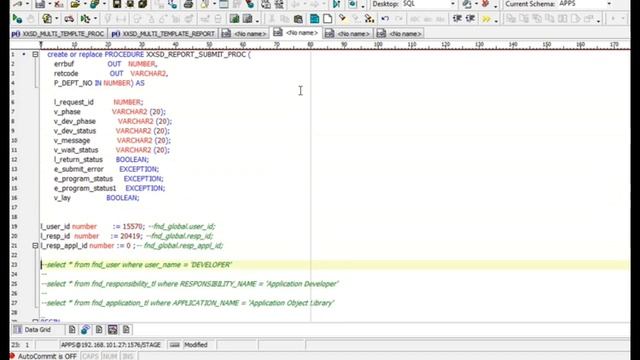Click the blank New document icon
The width and height of the screenshot is (640, 360).
click(327, 19)
